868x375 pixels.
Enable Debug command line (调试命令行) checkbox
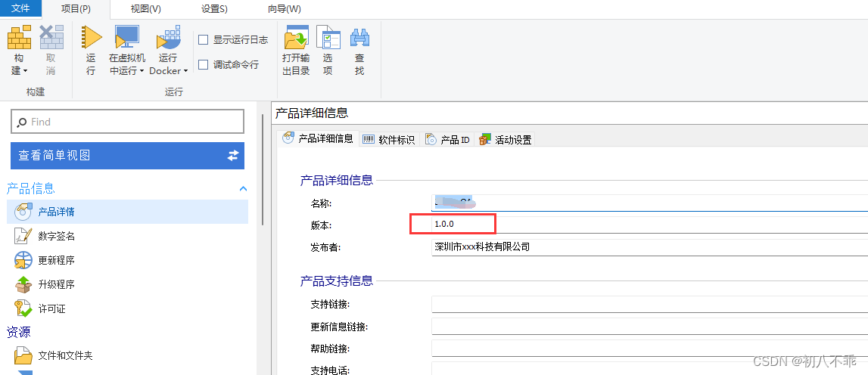pyautogui.click(x=203, y=65)
